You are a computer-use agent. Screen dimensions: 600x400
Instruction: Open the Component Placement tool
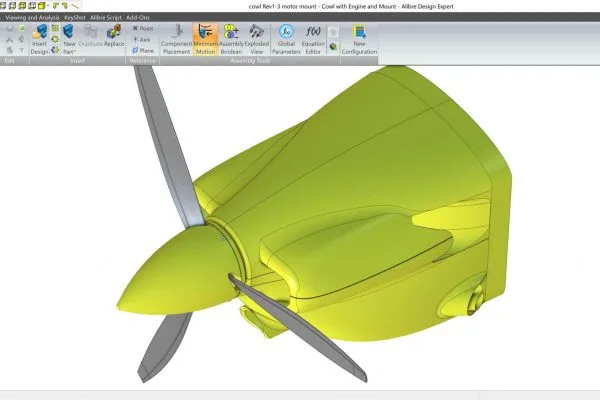click(176, 39)
